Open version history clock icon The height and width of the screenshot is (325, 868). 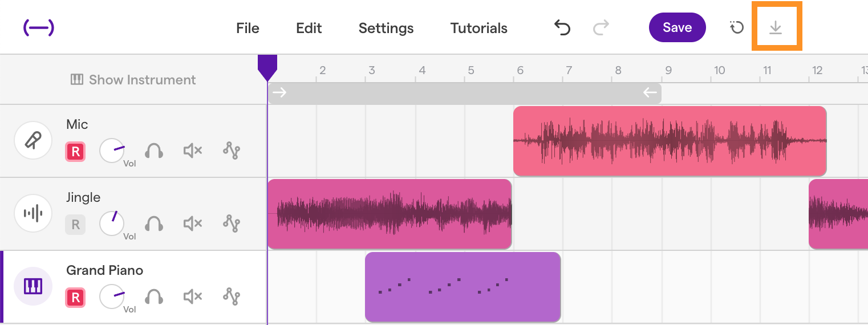pos(737,27)
